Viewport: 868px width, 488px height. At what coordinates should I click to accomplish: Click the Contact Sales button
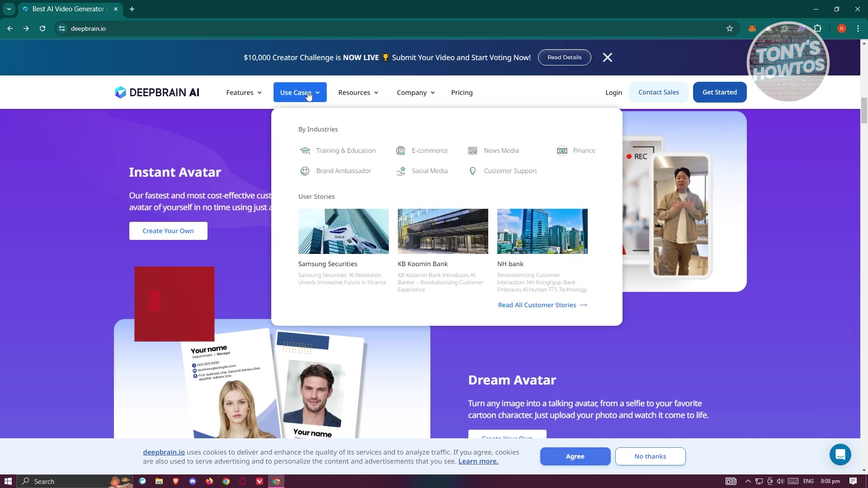(658, 92)
